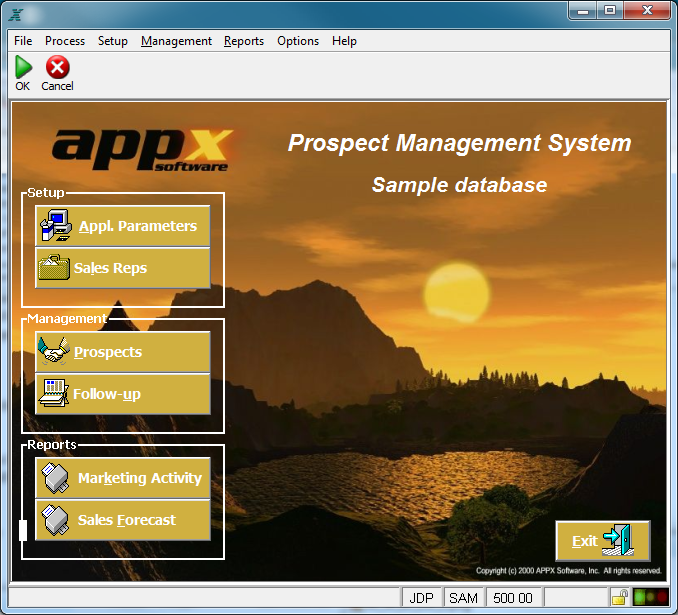The image size is (678, 615).
Task: Open the Reports menu
Action: pyautogui.click(x=244, y=41)
